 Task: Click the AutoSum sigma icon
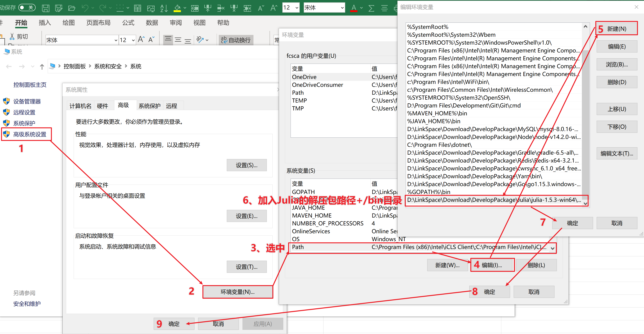371,8
